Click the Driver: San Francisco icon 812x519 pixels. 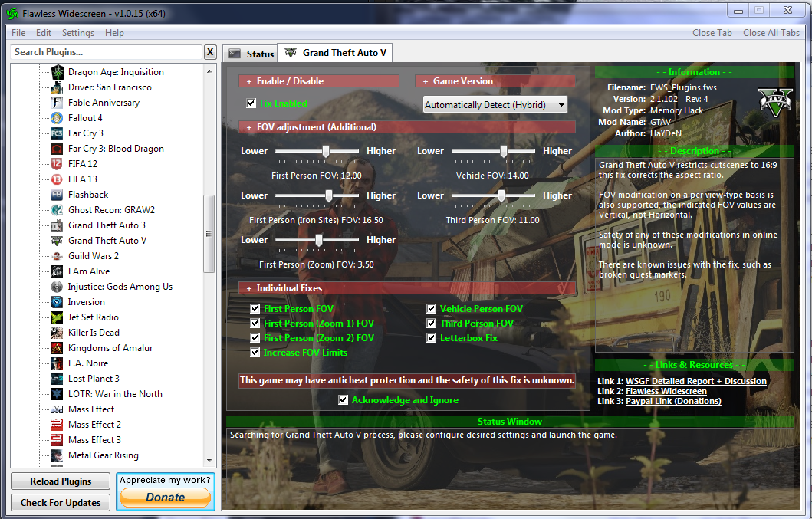[57, 87]
